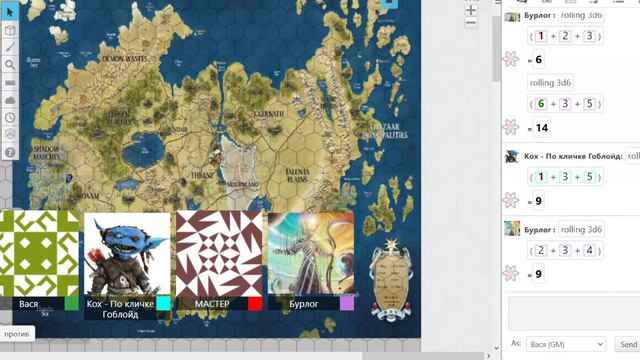Click the 'Вася' player name label
Screen dimensions: 640x360
29,304
